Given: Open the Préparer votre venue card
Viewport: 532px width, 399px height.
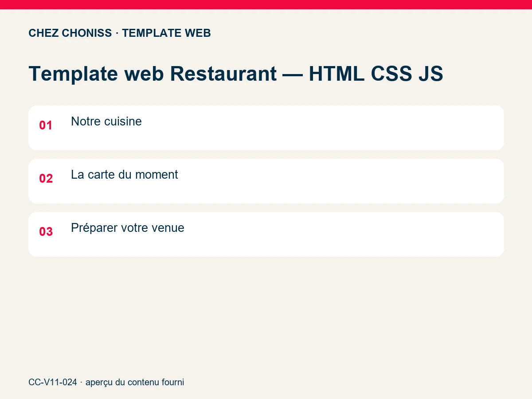Looking at the screenshot, I should pos(266,234).
